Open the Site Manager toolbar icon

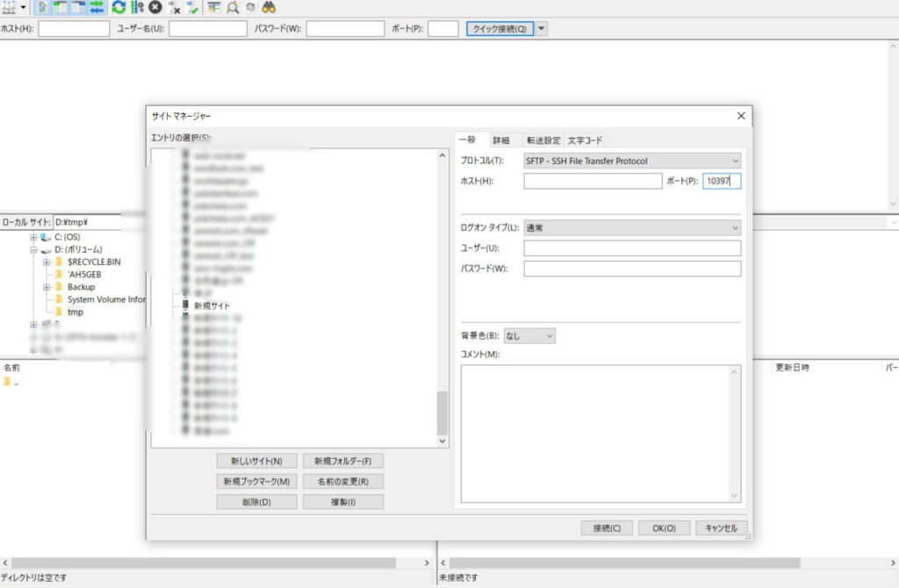click(x=9, y=7)
